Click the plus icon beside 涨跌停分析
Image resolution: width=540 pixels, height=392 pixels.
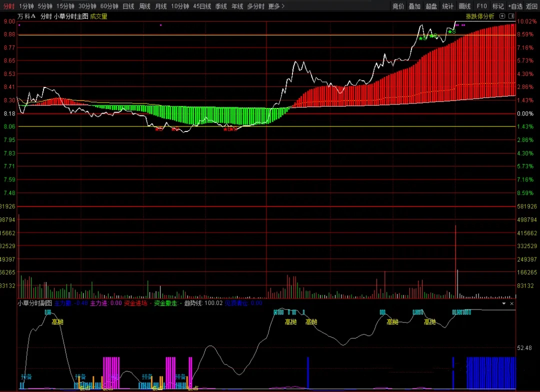pyautogui.click(x=502, y=16)
